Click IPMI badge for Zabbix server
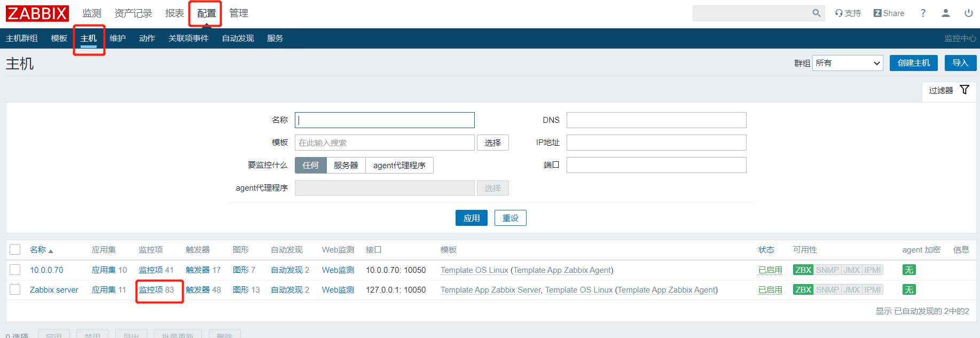This screenshot has width=980, height=338. click(x=873, y=290)
